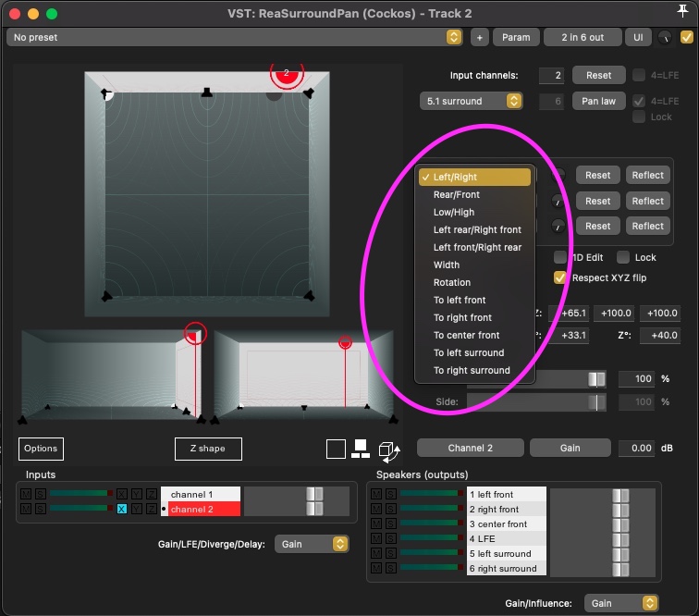Click the Pan law button

tap(598, 101)
